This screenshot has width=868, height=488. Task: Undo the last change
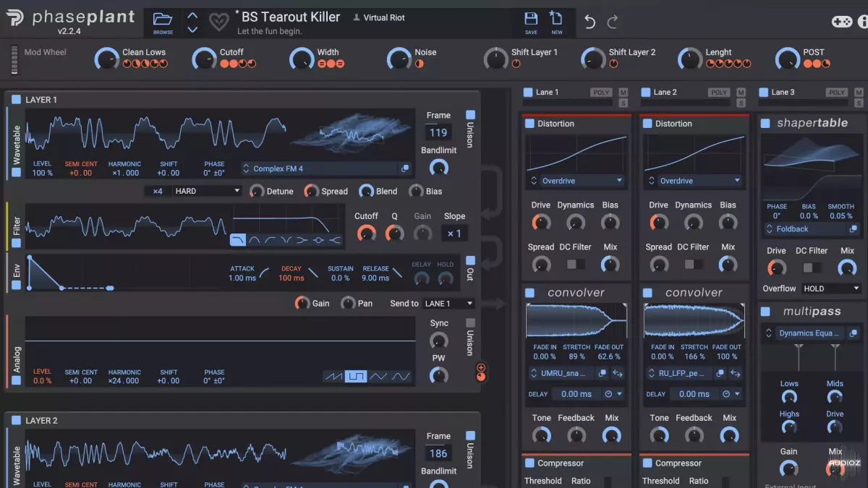590,22
